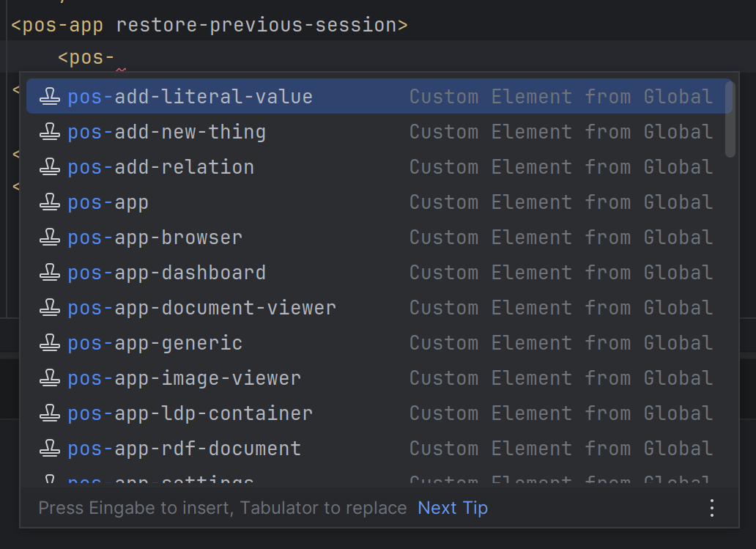Screen dimensions: 756x549
Task: Click the completion list vertical scrollbar thumb
Action: click(730, 119)
